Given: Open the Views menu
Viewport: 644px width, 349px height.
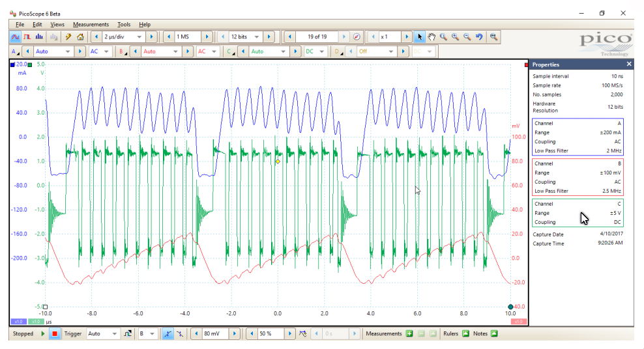Looking at the screenshot, I should tap(57, 25).
